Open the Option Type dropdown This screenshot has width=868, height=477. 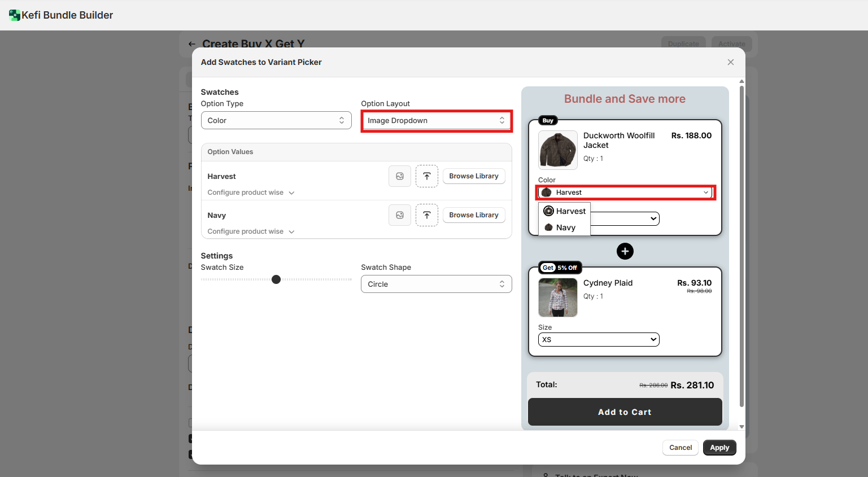[276, 121]
